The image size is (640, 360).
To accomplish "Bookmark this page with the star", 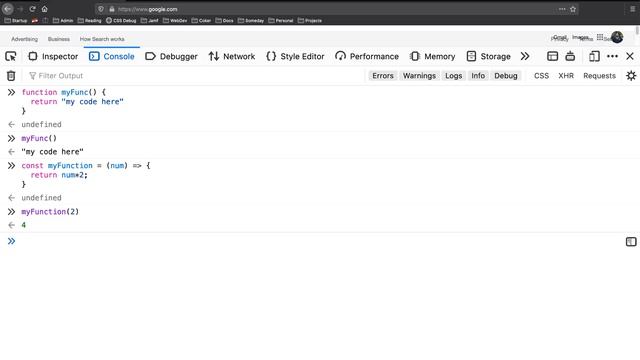I will pos(573,9).
